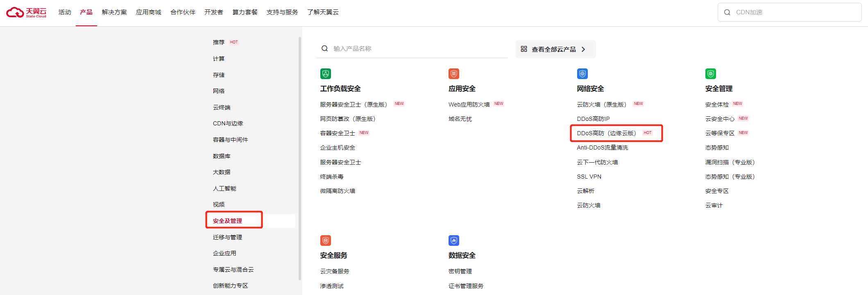Open Anti-DDoS流量清洗 product link
The image size is (868, 295).
602,147
